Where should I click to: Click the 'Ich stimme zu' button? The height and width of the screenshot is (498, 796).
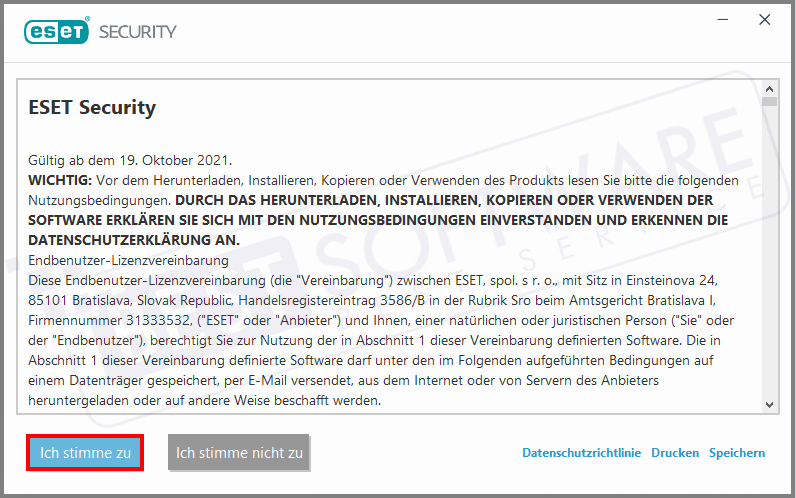click(85, 452)
